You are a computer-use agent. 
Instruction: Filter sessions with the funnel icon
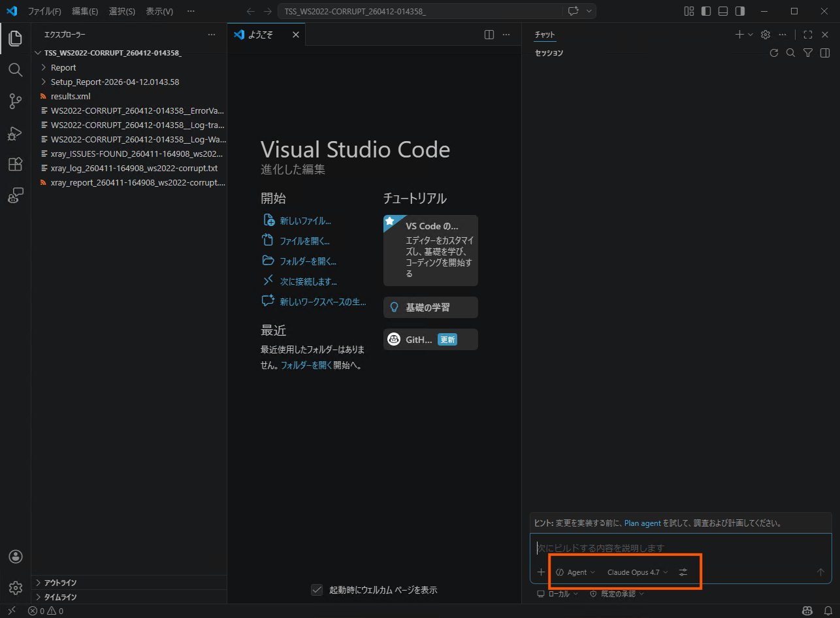click(808, 53)
